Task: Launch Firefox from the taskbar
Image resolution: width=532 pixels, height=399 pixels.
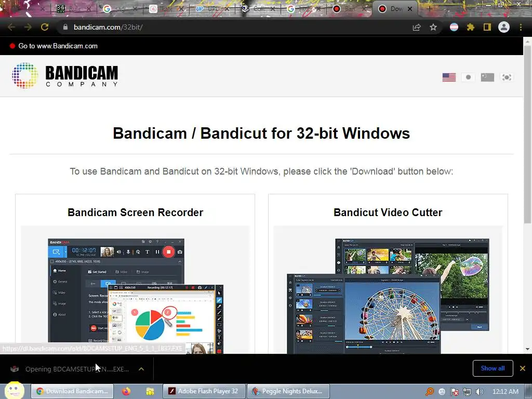Action: (126, 391)
